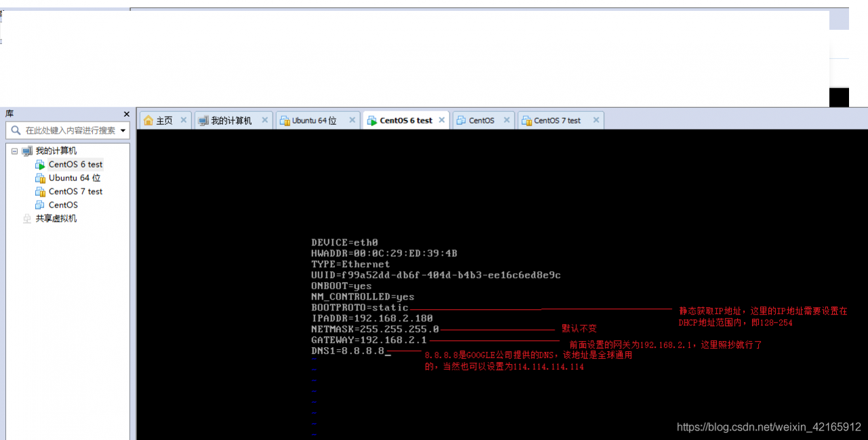Click the running VM icon for CentOS 6 test
The image size is (868, 440).
(x=41, y=165)
